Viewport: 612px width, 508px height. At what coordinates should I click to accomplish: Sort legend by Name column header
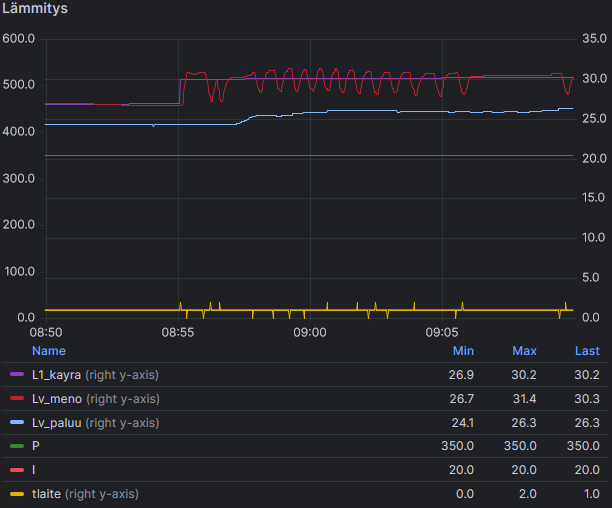coord(48,351)
